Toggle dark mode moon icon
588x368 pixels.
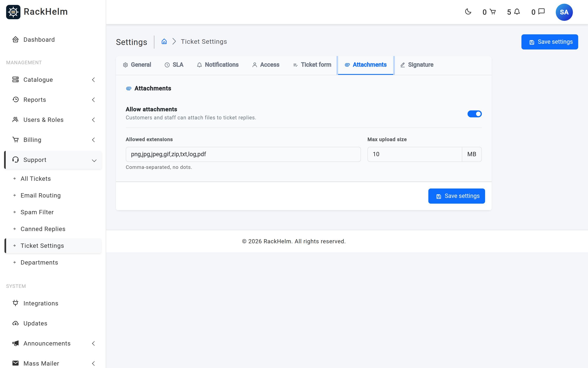point(468,12)
